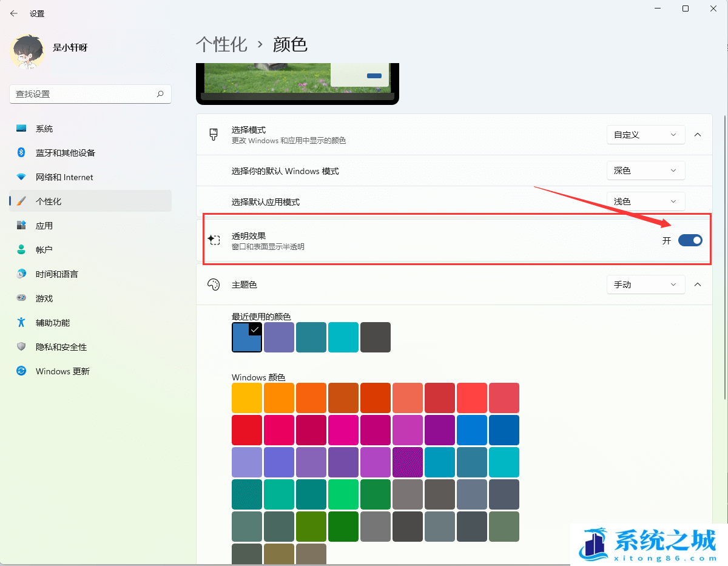Screen dimensions: 728x566
Task: Open the 默认应用模式 浅色 dropdown
Action: tap(645, 201)
